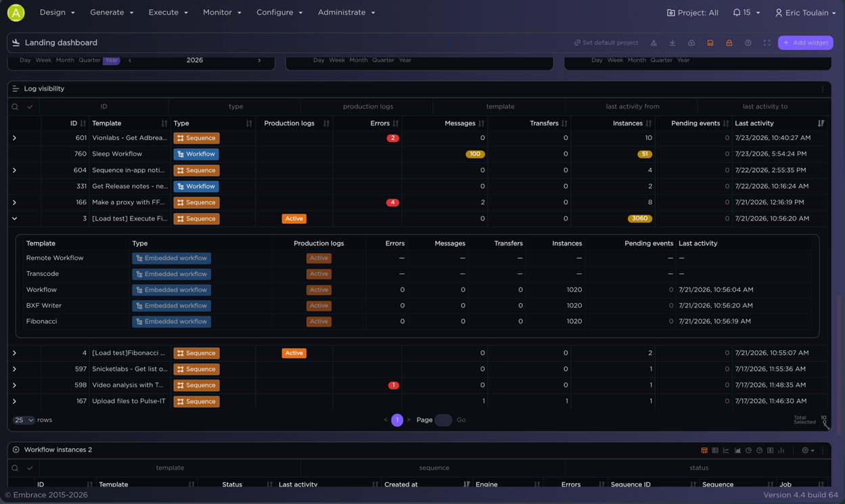Click Log visibility filter checkmark toggle
Screen dimensions: 845x504
[30, 107]
